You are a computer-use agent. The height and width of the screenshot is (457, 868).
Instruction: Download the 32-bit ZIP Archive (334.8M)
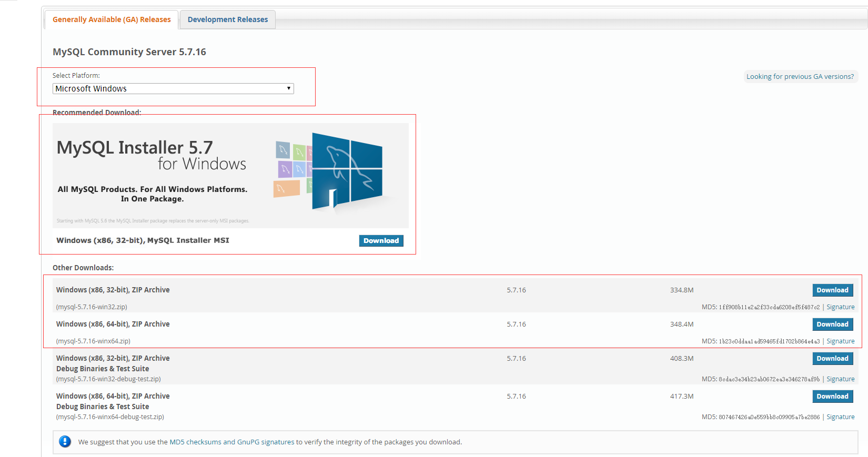coord(832,290)
